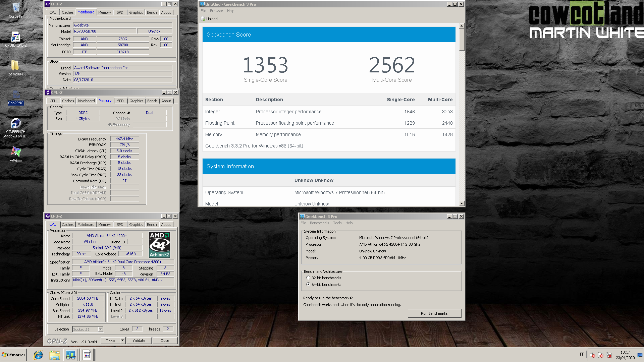
Task: Open File menu in Geekbench 3 Pro
Action: pos(303,223)
